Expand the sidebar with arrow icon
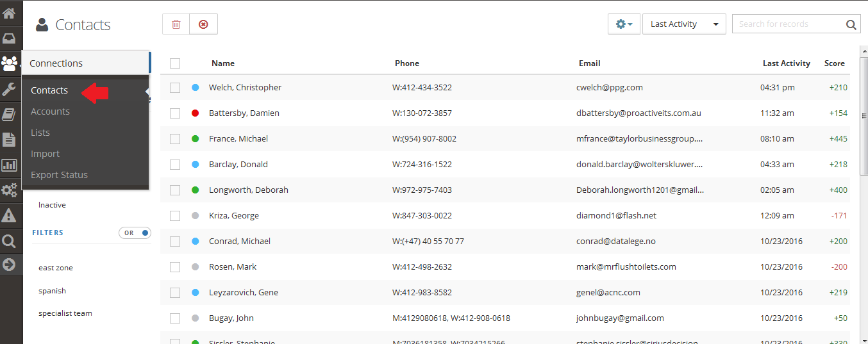This screenshot has height=344, width=868. tap(10, 264)
